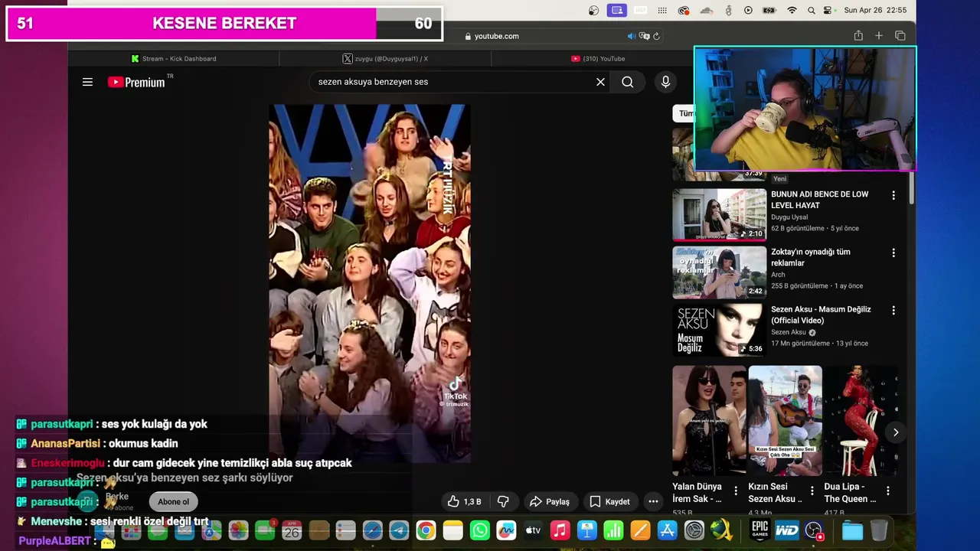Show next shorts with right chevron
Viewport: 980px width, 551px height.
pos(896,432)
